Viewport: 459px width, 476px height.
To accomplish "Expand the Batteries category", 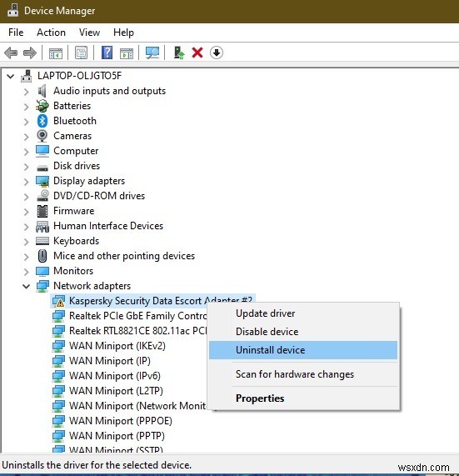I will tap(27, 106).
